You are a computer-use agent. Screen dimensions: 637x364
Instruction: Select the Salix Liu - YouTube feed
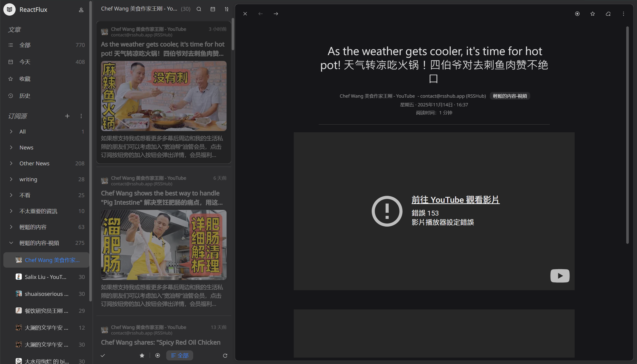pyautogui.click(x=46, y=277)
